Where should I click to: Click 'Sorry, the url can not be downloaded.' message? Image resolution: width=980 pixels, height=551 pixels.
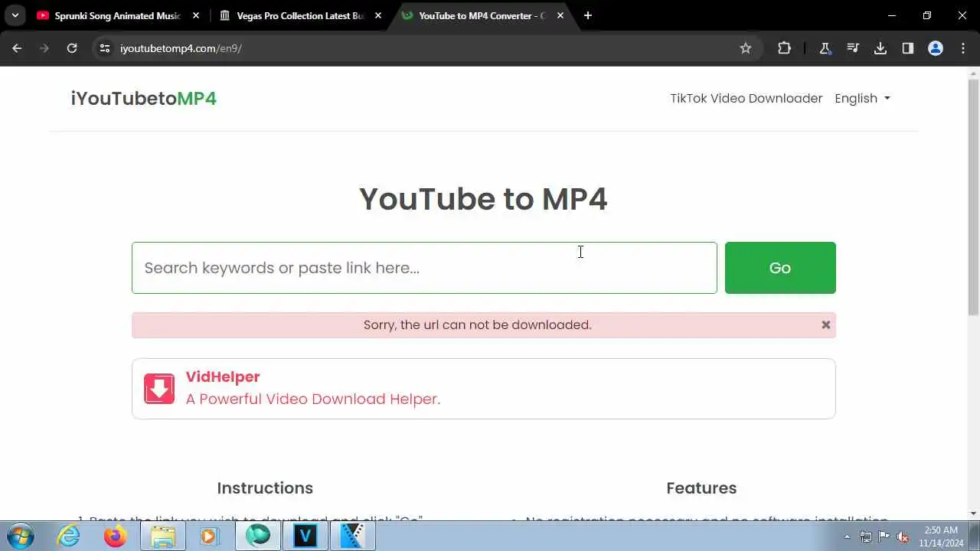tap(478, 324)
